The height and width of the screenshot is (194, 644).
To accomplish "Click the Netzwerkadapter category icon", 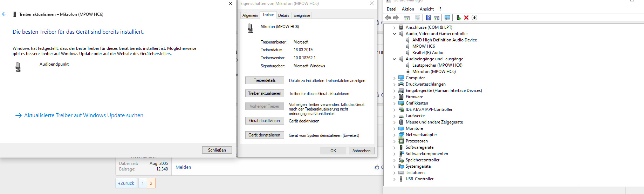I will click(401, 135).
